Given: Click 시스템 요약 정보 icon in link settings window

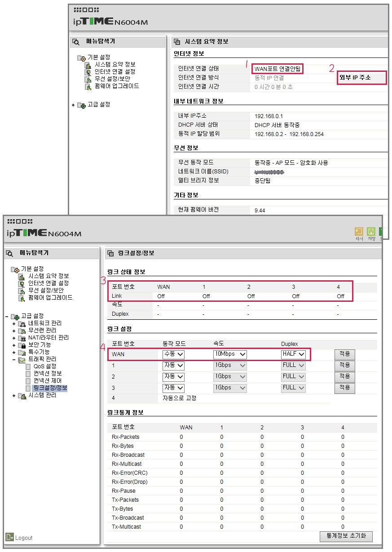Looking at the screenshot, I should 22,276.
